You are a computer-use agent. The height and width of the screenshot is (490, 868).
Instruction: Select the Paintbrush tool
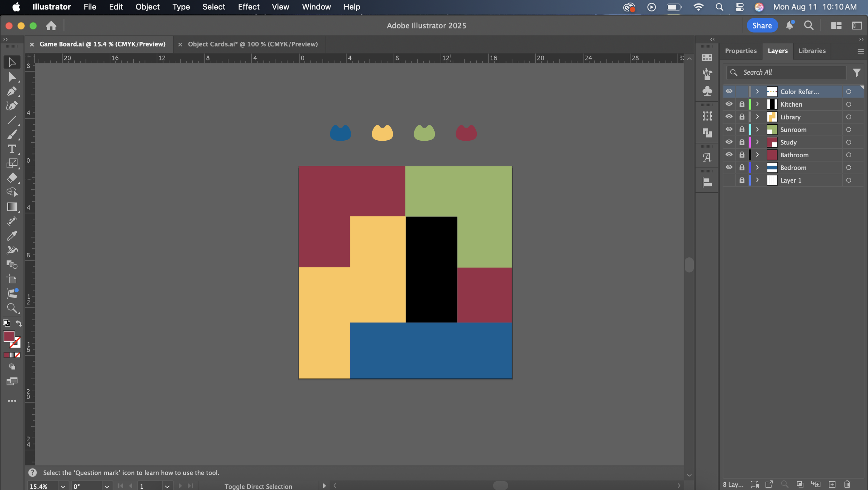tap(12, 135)
